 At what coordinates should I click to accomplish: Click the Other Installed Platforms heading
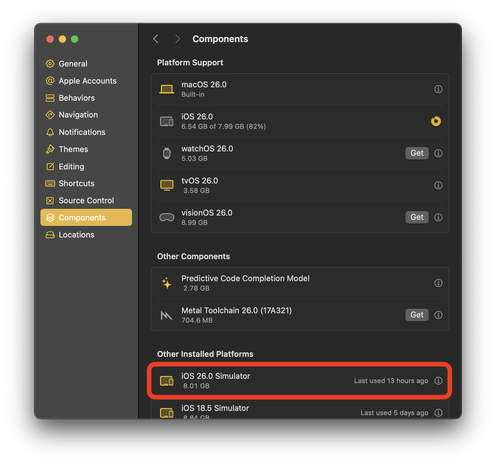tap(205, 354)
